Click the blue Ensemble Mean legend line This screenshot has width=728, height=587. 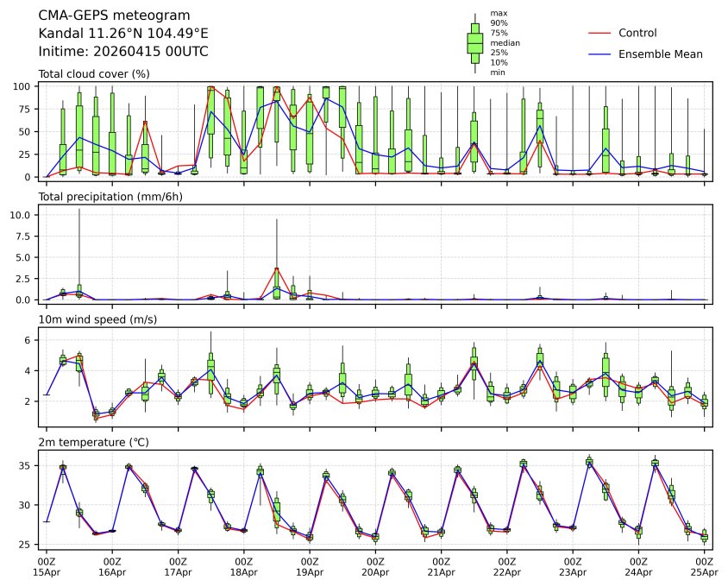[x=599, y=54]
